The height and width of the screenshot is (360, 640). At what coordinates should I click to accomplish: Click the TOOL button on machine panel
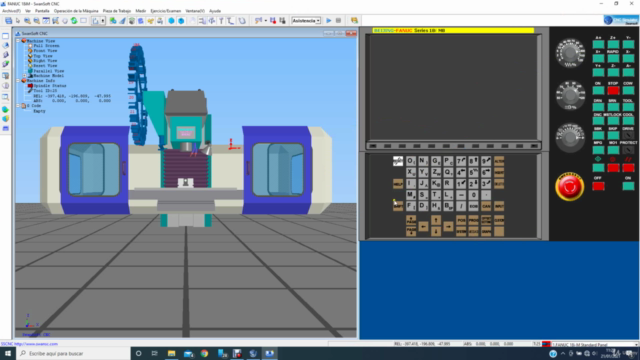click(x=628, y=107)
